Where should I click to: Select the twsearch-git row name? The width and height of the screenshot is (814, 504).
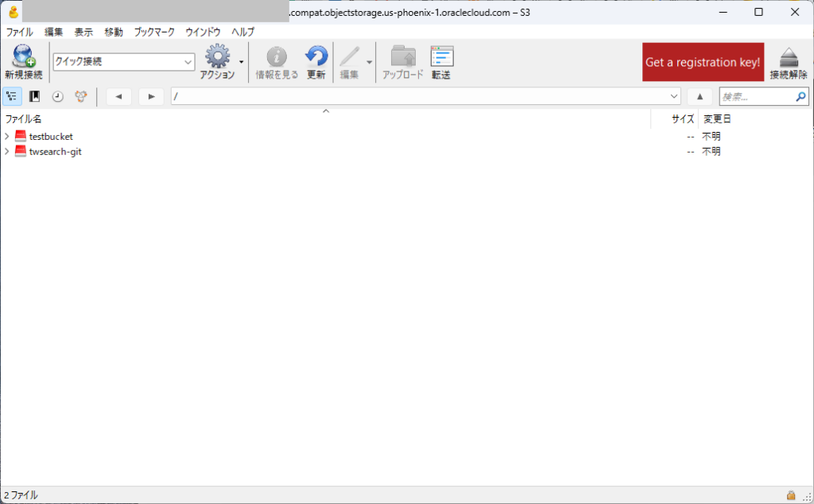click(x=56, y=152)
